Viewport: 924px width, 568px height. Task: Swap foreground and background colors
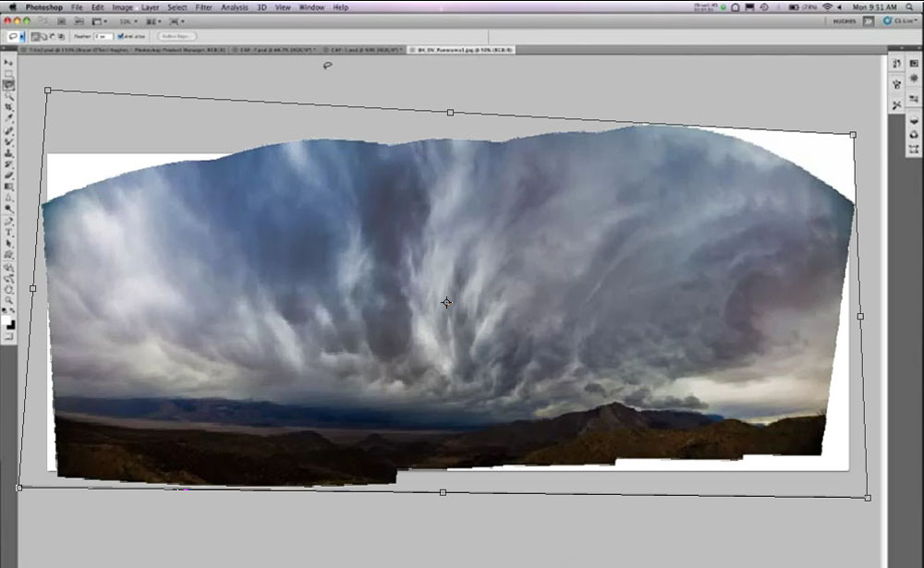(12, 310)
